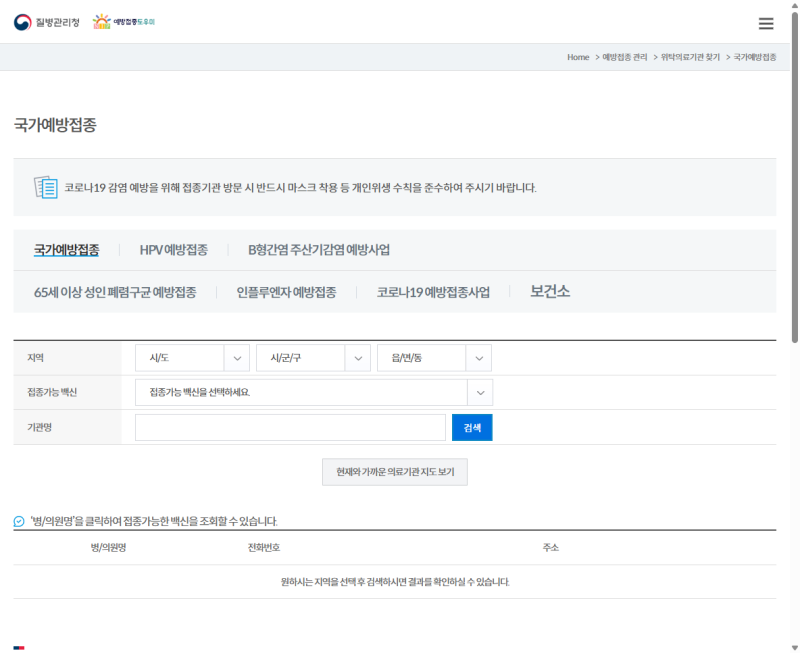Open the B형간염 주산기감염 예방사업 tab
The image size is (800, 653).
tap(319, 249)
